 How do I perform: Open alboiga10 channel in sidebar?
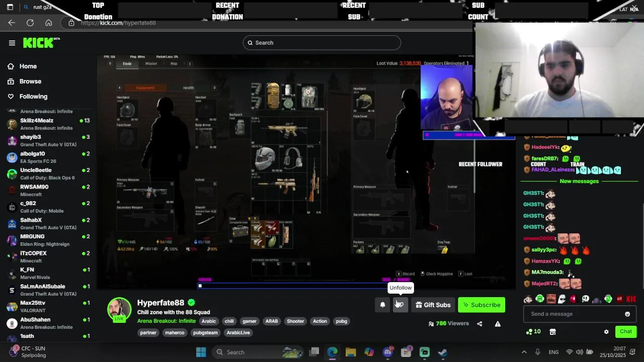[49, 157]
